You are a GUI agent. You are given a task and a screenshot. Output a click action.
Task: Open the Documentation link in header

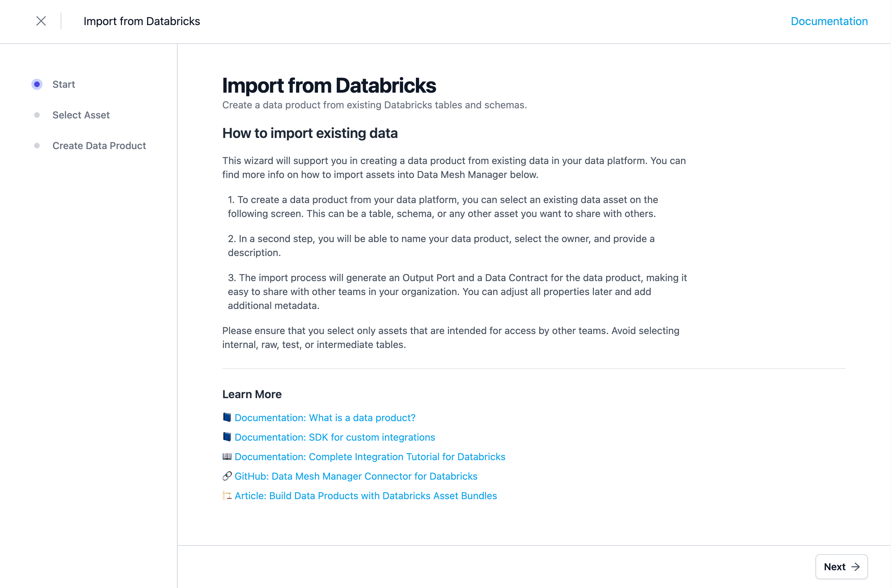coord(829,21)
